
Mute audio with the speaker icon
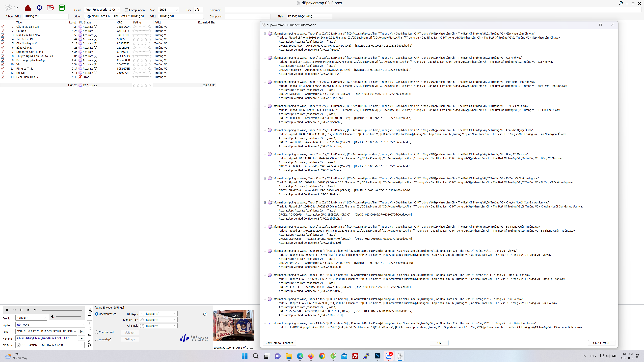[52, 317]
